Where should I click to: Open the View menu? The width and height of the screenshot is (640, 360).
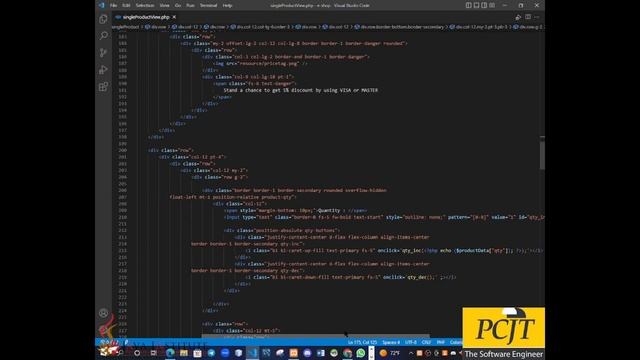pos(164,6)
